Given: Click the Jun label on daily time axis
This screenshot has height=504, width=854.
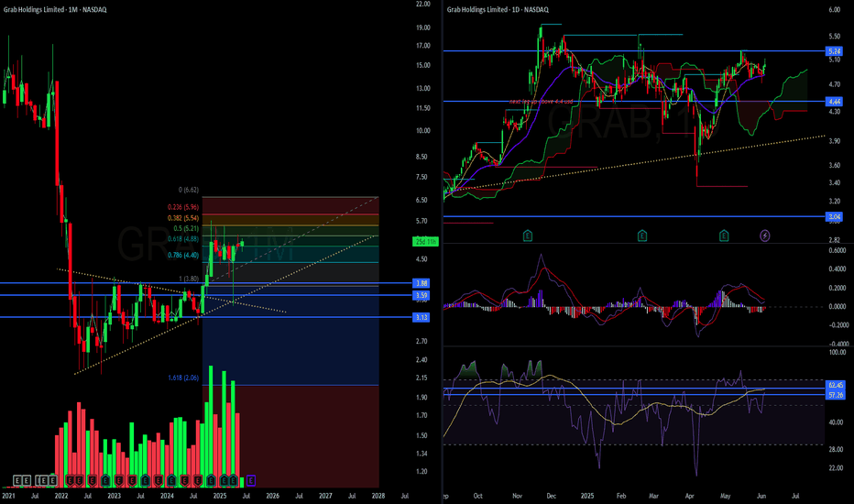Looking at the screenshot, I should tap(761, 496).
